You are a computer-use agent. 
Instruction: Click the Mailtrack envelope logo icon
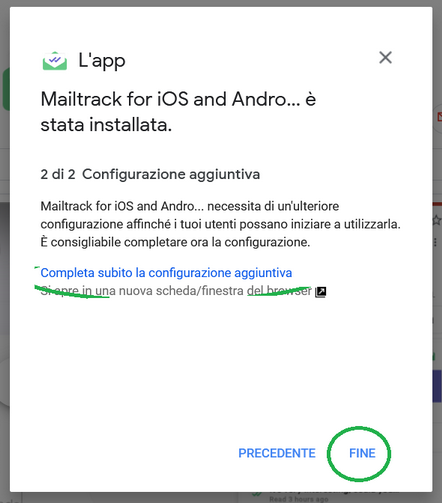click(x=55, y=61)
